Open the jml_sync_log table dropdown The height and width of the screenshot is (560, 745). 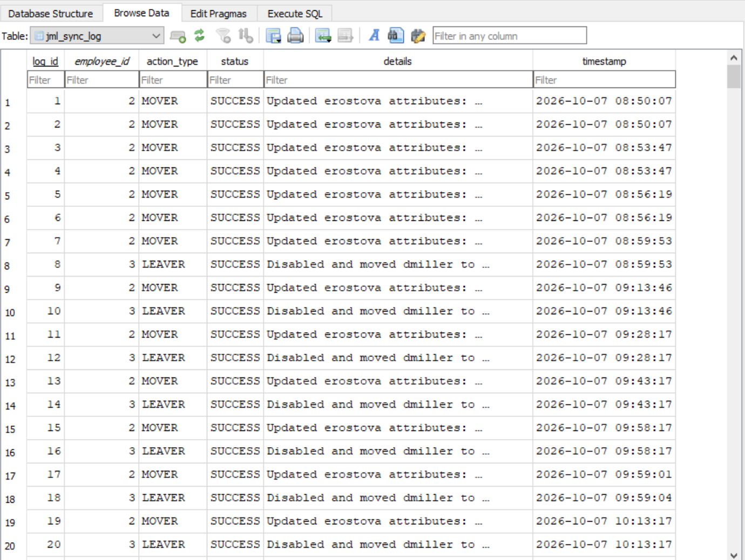pos(97,36)
